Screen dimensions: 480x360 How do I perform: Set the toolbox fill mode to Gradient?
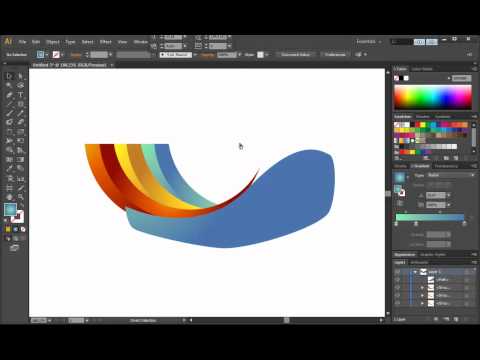[x=15, y=229]
